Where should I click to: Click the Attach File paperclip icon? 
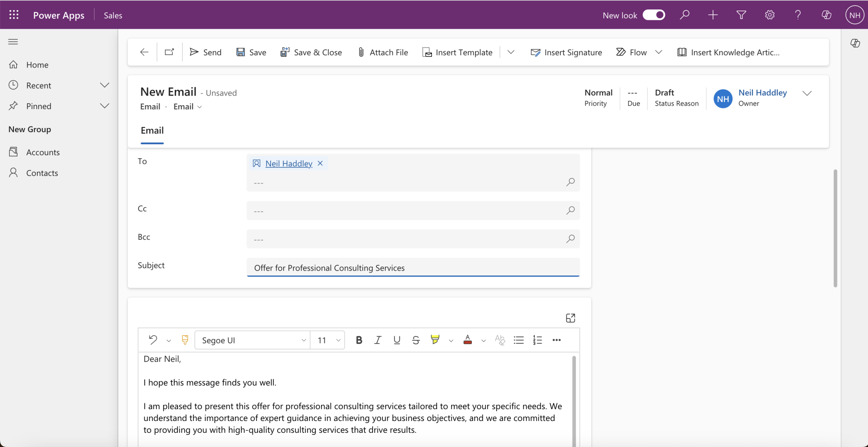coord(361,52)
